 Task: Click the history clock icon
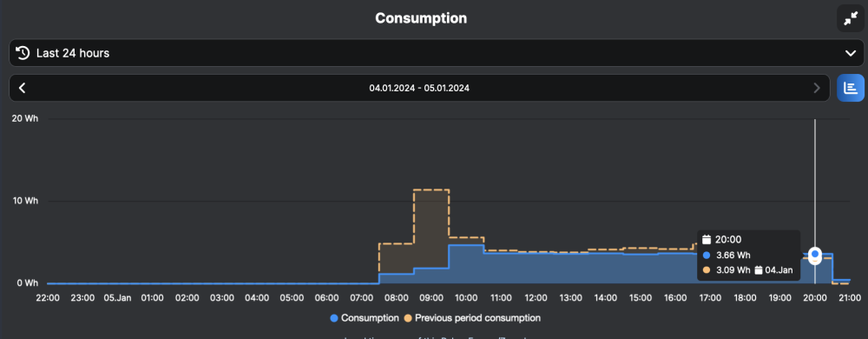23,53
